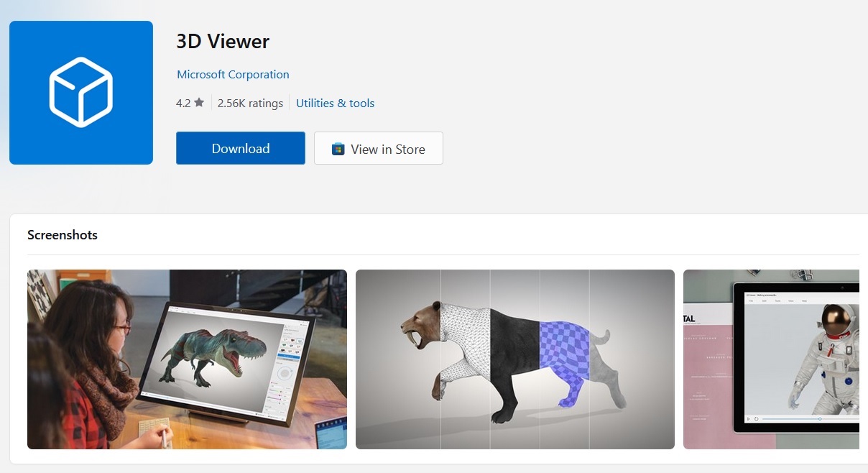Open the saber-tooth tiger screenshot thumbnail
This screenshot has width=868, height=473.
[515, 359]
